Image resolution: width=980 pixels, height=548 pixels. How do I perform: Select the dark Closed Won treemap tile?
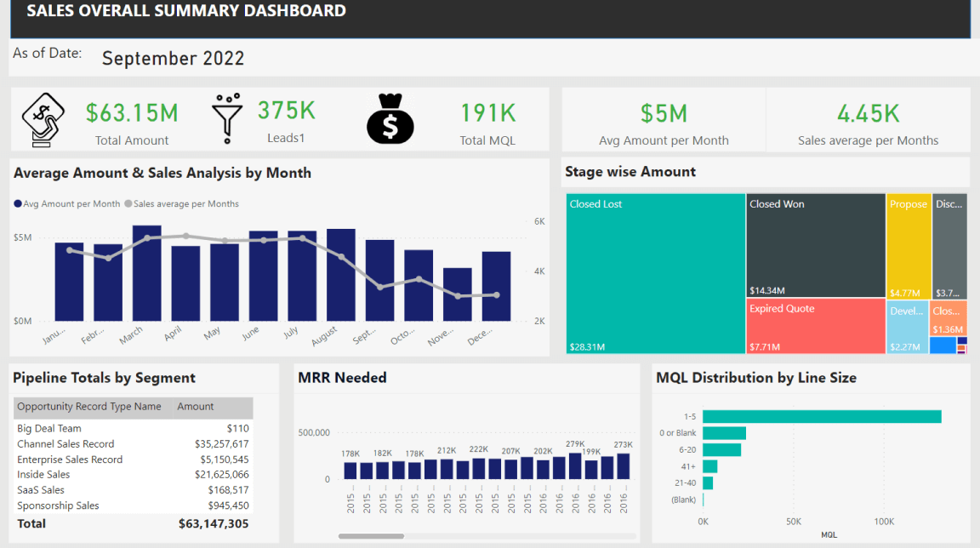click(x=815, y=245)
